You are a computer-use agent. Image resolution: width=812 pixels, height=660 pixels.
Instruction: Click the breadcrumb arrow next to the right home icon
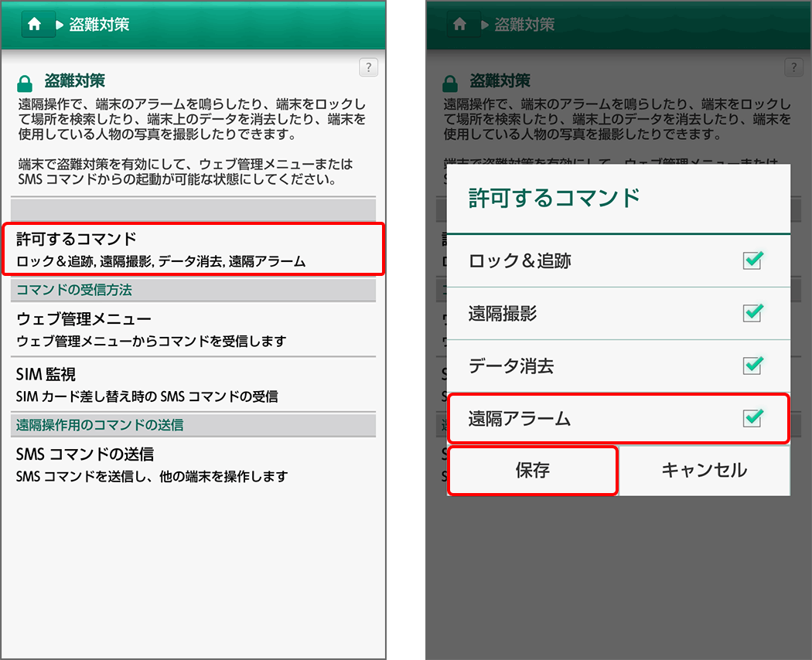tap(484, 24)
